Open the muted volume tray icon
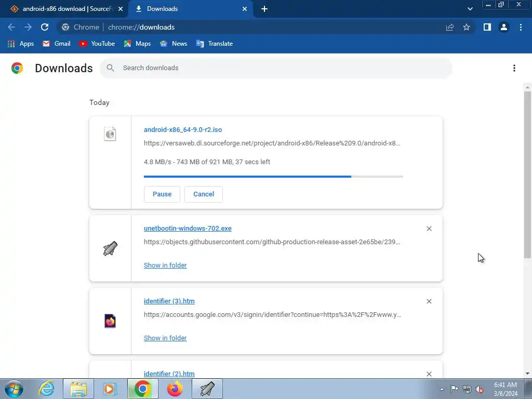532x399 pixels. [x=480, y=389]
